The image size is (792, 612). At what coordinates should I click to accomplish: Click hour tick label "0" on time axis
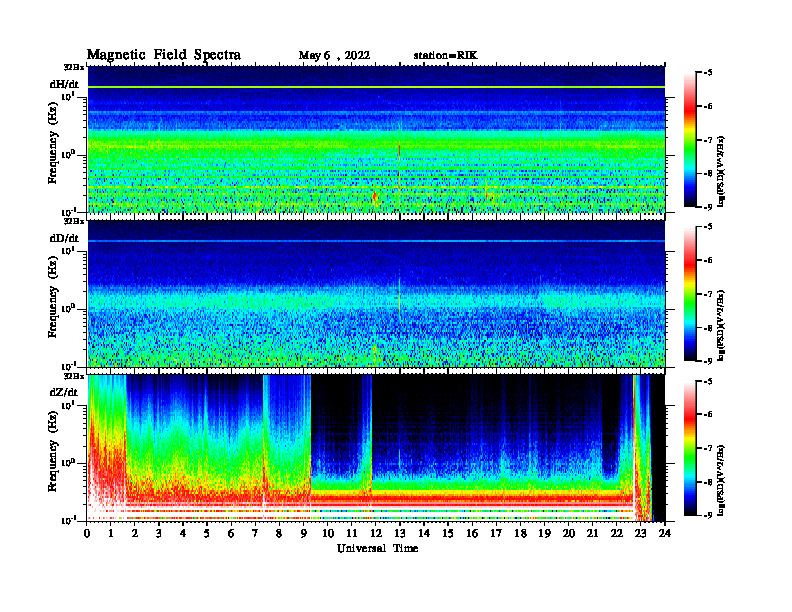coord(87,533)
